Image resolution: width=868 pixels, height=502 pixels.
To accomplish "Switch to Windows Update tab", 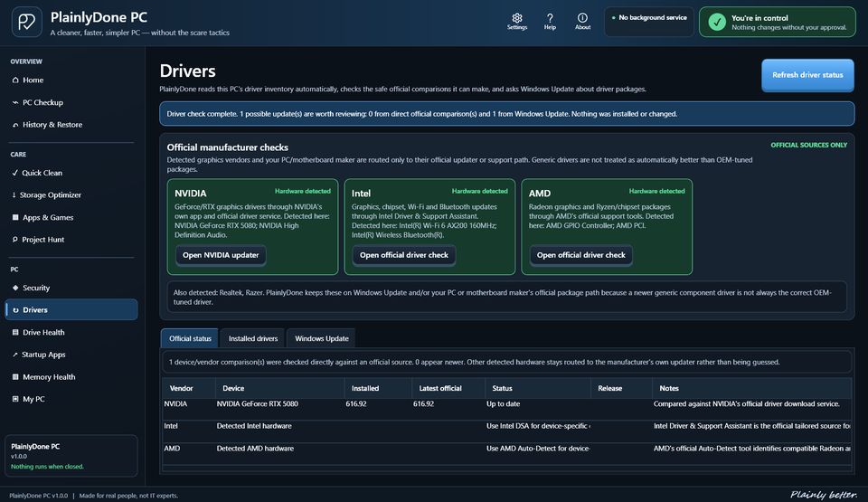I will tap(322, 338).
